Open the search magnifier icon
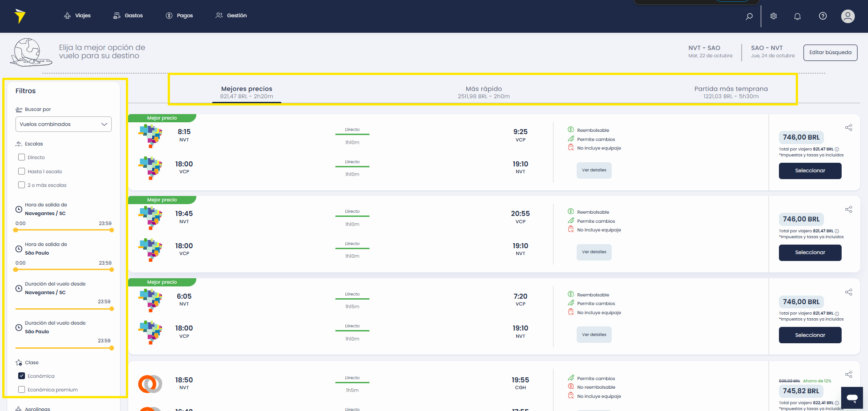 (749, 16)
